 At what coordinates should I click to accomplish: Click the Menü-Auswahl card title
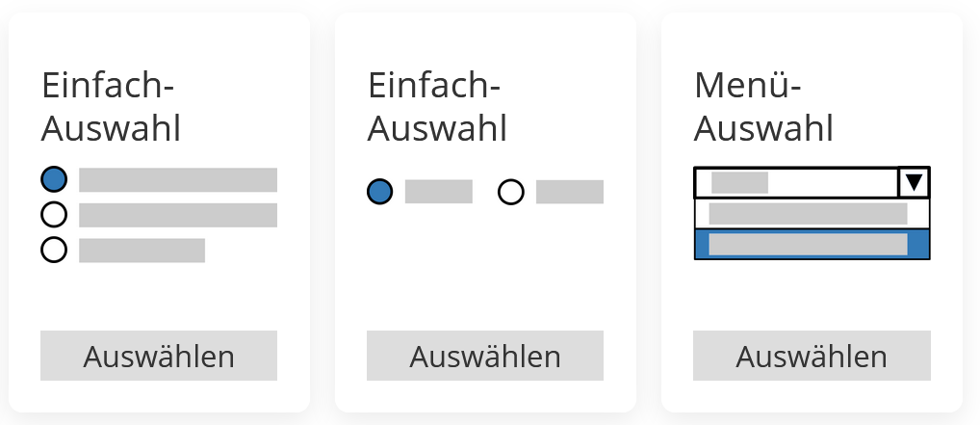[763, 107]
